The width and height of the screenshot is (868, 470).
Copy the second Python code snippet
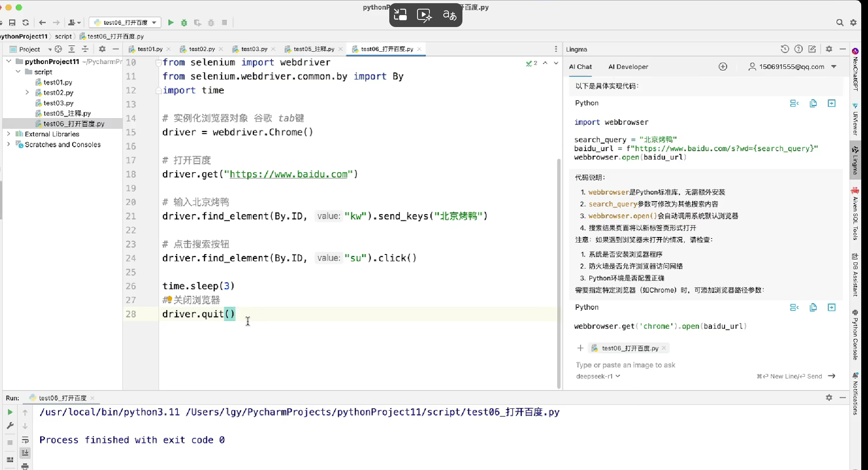pos(813,307)
